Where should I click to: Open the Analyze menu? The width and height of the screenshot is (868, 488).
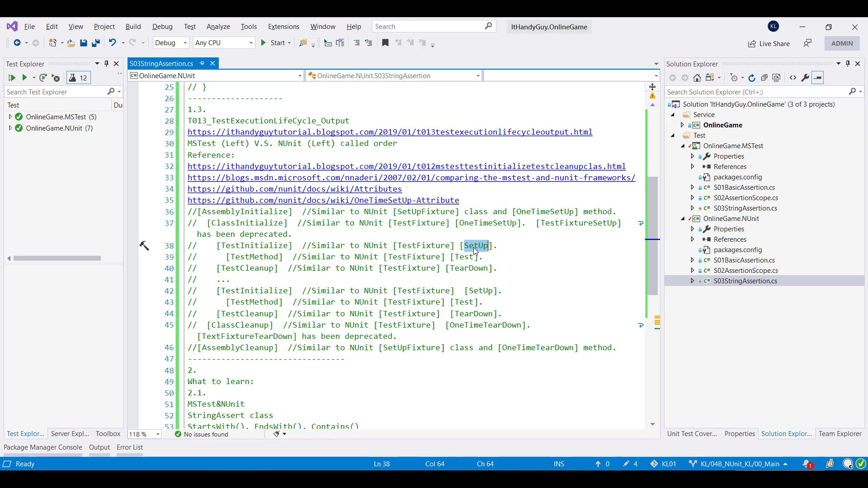[218, 27]
